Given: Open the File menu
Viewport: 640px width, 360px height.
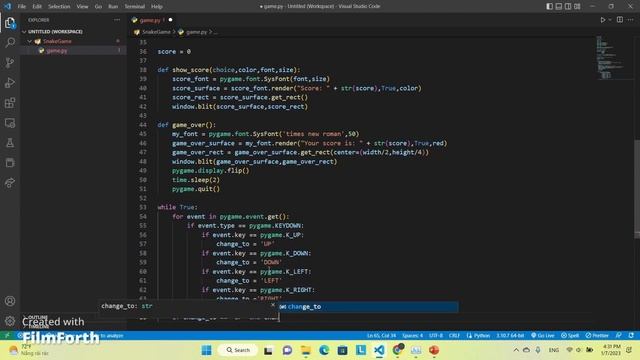Looking at the screenshot, I should click(22, 7).
